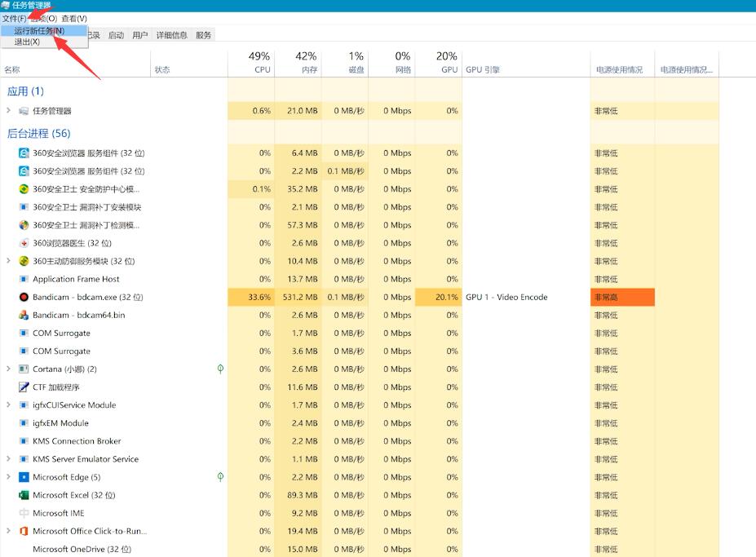Expand Microsoft Edge (5) process group
Image resolution: width=756 pixels, height=557 pixels.
[x=8, y=477]
